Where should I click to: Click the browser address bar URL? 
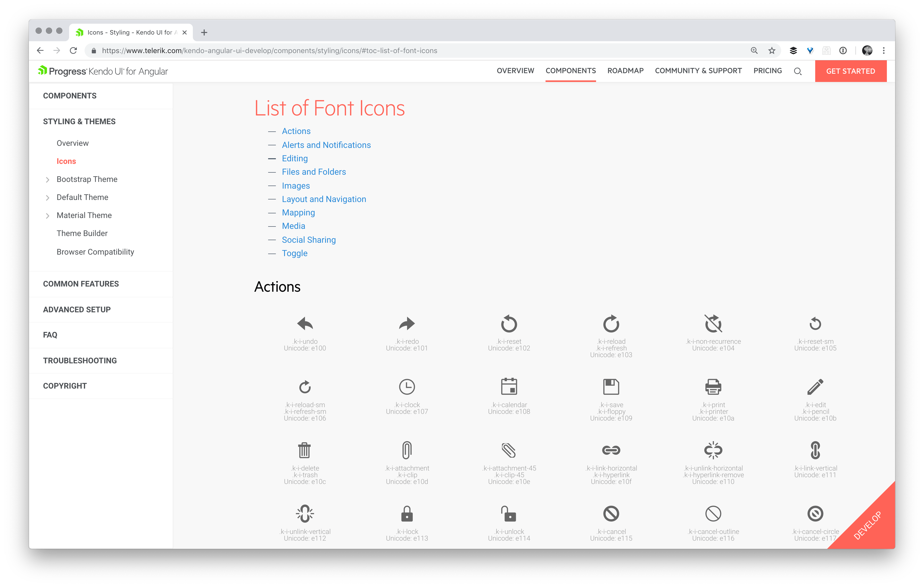(x=269, y=51)
